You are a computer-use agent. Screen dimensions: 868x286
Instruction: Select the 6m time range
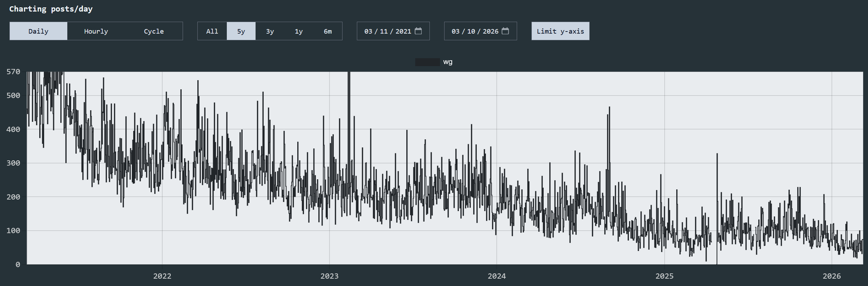[x=328, y=31]
